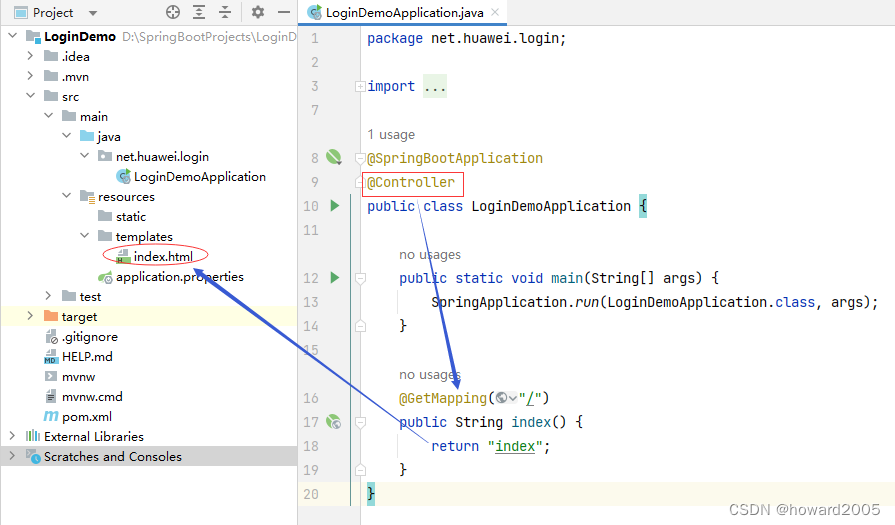
Task: Click the application.properties Spring icon
Action: (105, 277)
